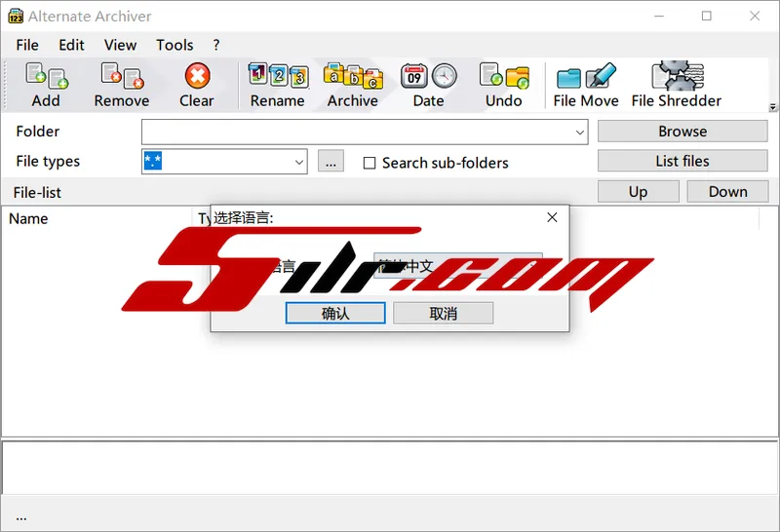Move selection with the Down button
780x532 pixels.
727,191
